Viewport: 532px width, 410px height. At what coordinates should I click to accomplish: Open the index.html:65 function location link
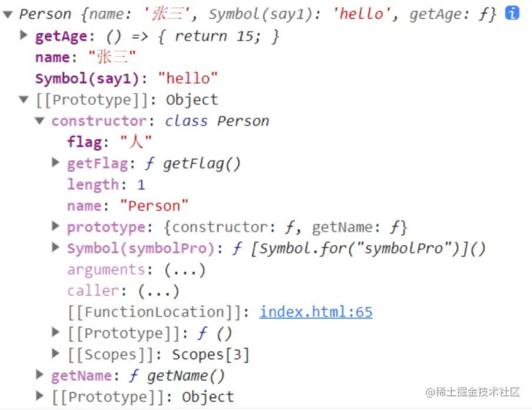click(x=316, y=312)
